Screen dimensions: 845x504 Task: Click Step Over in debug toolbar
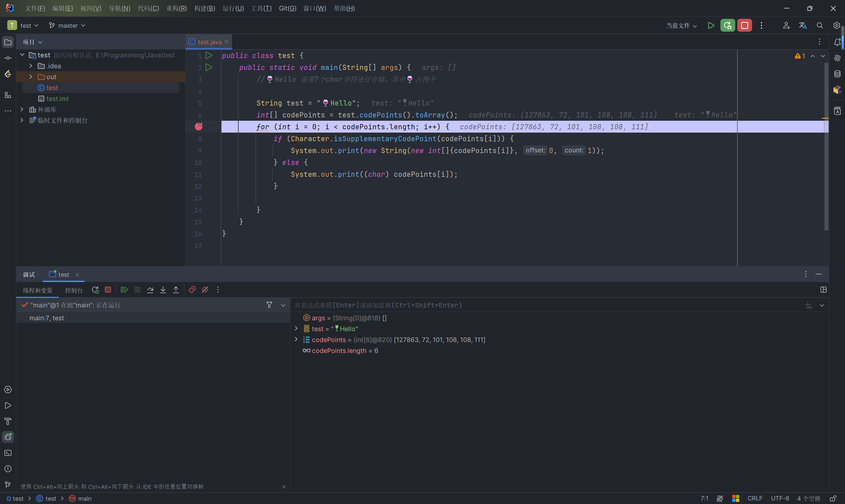pyautogui.click(x=150, y=290)
